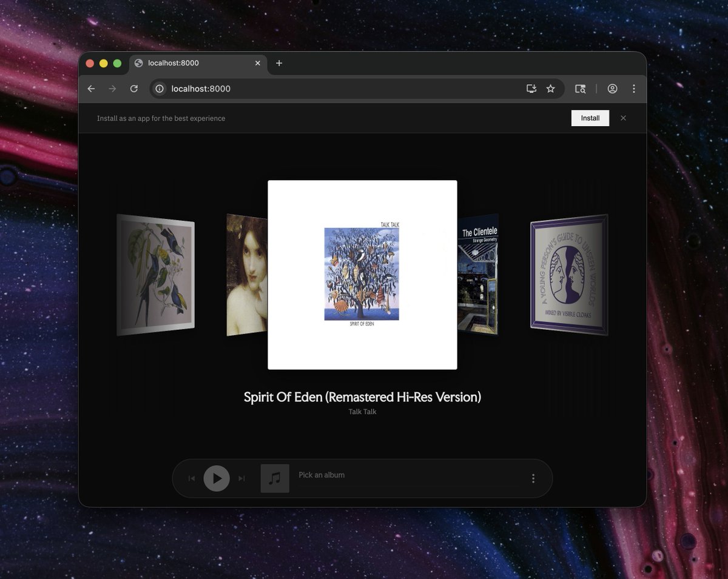Open the Chrome profile menu
The width and height of the screenshot is (728, 579).
coord(612,89)
